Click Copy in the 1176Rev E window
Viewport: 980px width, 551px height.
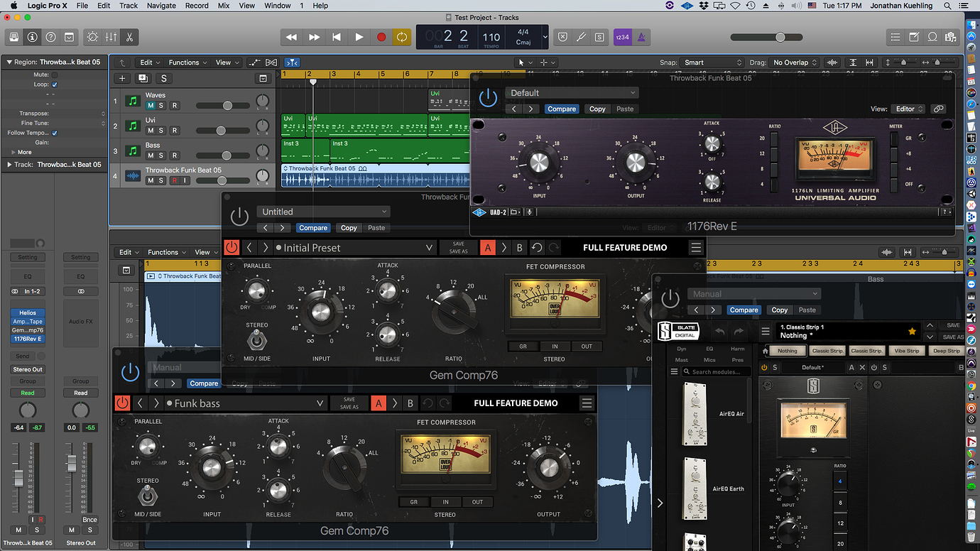pos(597,109)
